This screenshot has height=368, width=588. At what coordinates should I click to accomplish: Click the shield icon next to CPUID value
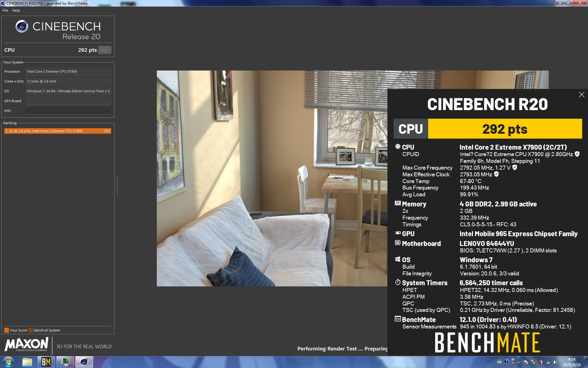click(577, 154)
